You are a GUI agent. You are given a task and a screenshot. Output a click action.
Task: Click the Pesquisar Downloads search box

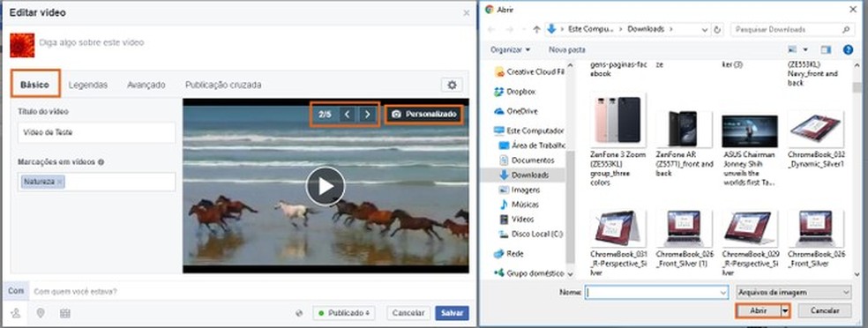(792, 29)
